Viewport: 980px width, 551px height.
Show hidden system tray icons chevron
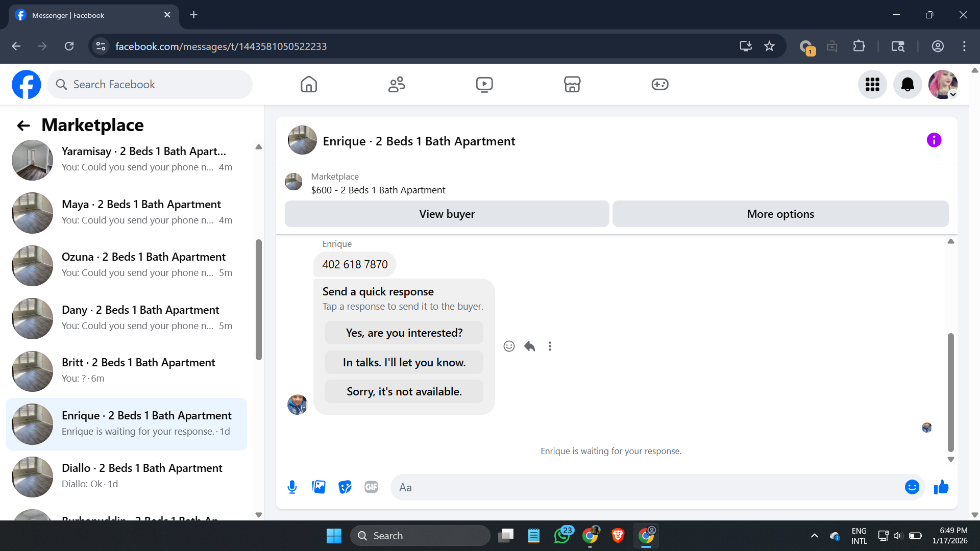pos(814,536)
